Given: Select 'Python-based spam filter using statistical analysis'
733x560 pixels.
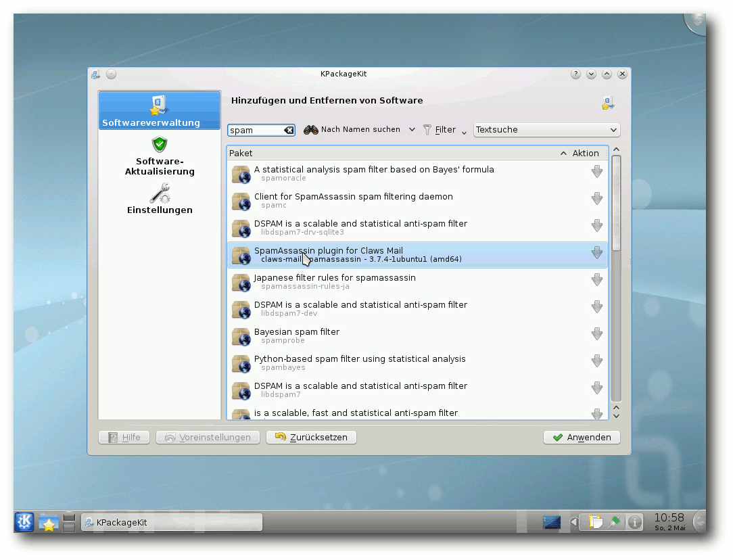Looking at the screenshot, I should 417,363.
